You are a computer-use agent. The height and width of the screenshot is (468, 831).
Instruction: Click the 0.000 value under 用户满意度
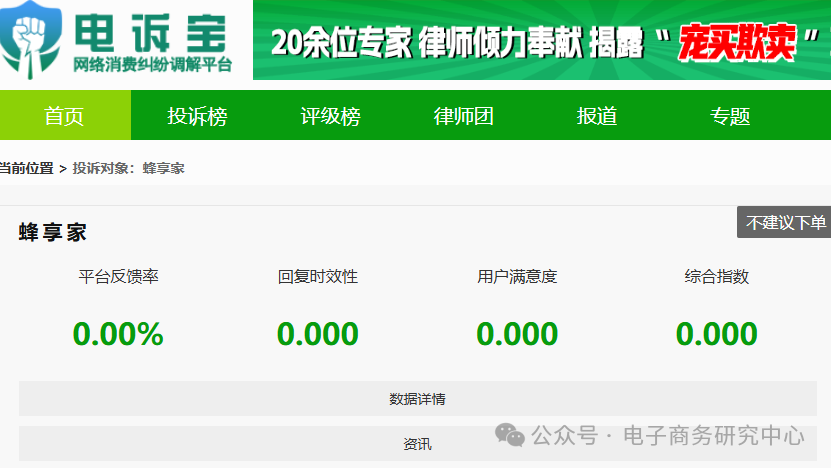517,334
